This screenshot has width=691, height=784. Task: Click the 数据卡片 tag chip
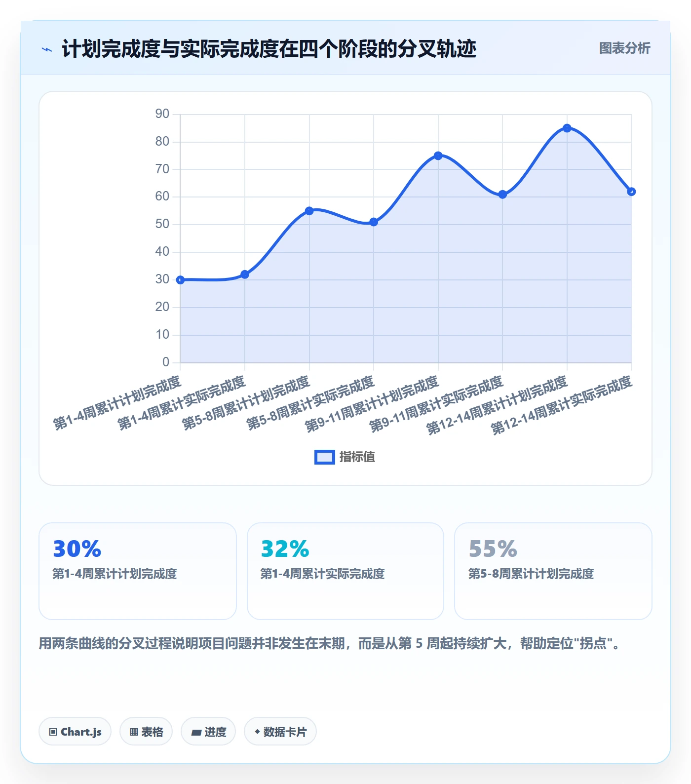tap(280, 732)
